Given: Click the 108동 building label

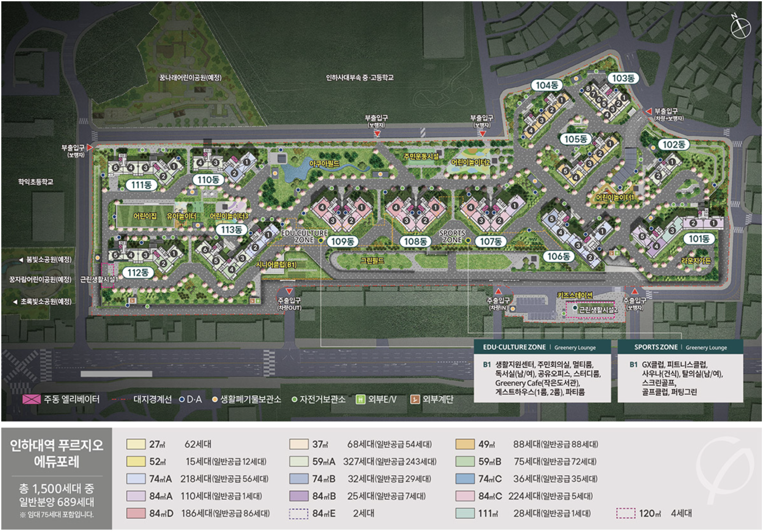Looking at the screenshot, I should 415,242.
